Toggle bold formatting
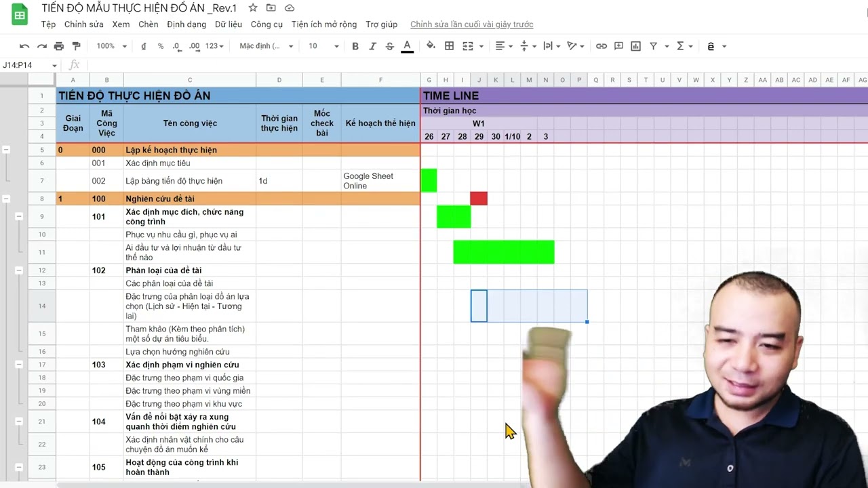 point(355,46)
